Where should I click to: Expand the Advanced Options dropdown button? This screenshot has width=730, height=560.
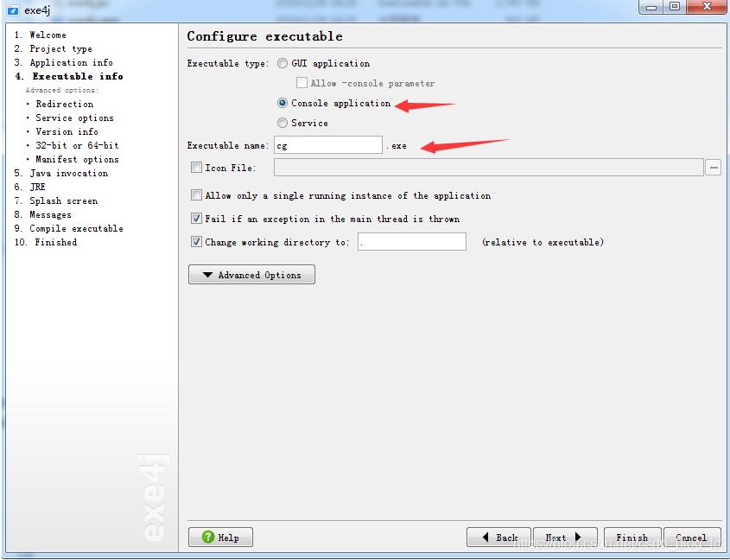(x=251, y=275)
